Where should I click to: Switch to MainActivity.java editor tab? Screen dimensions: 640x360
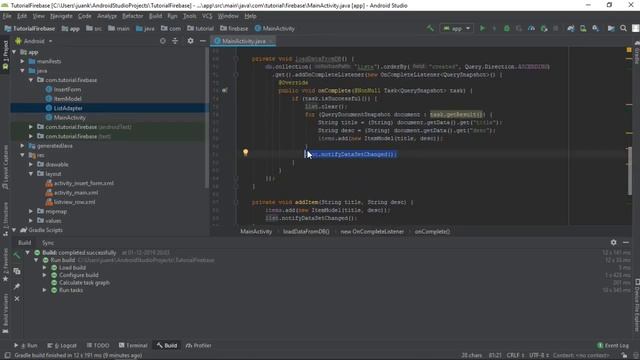[243, 41]
